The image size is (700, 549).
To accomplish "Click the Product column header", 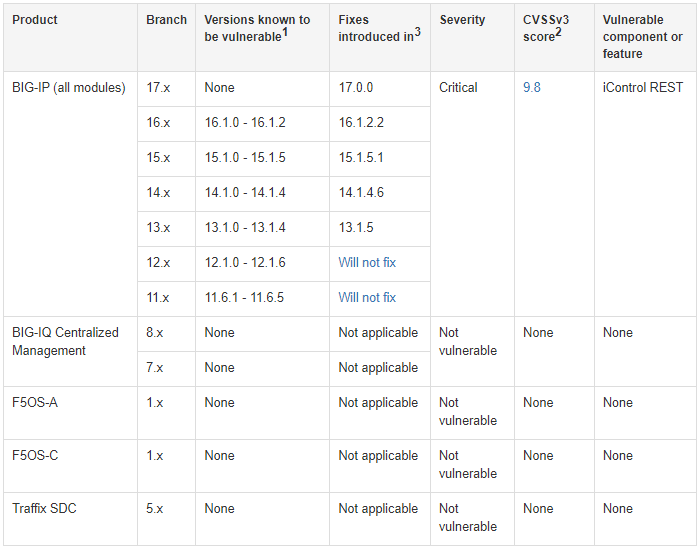I will [x=35, y=20].
